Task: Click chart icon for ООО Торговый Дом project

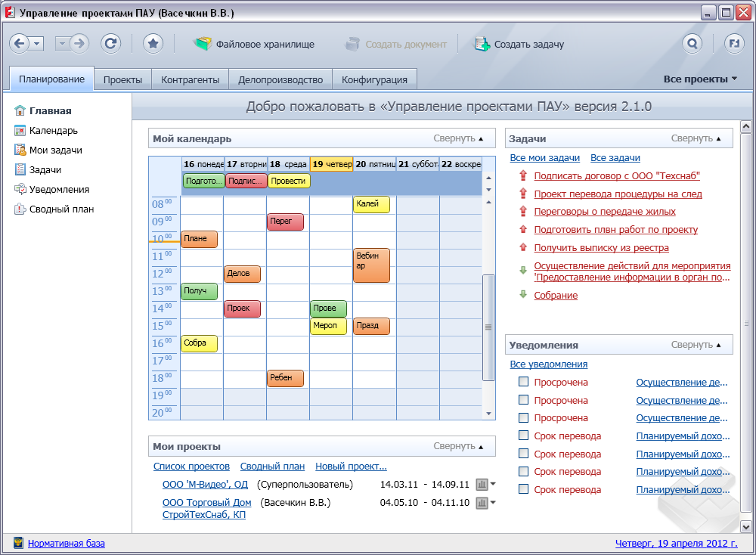Action: (482, 503)
